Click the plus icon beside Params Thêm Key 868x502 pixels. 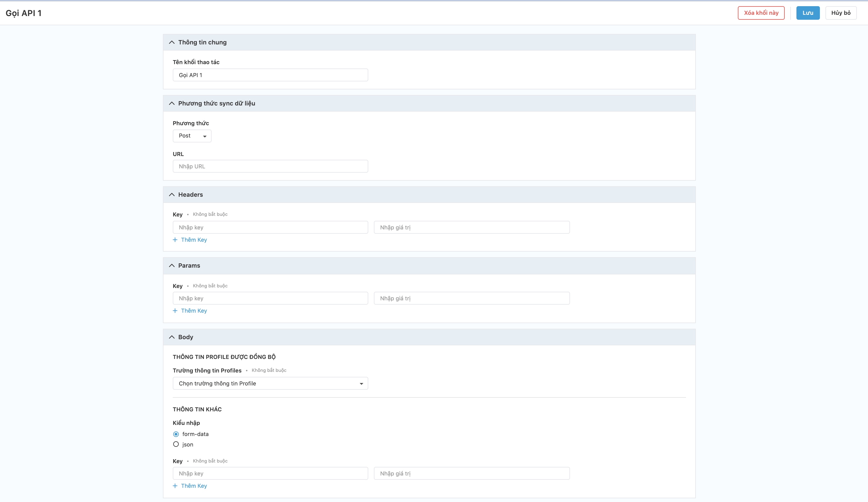click(175, 311)
